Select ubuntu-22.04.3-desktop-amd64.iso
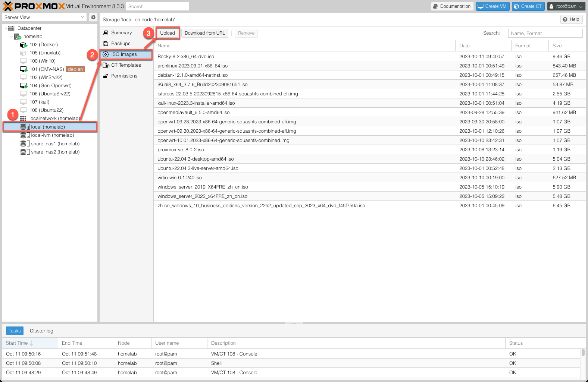Screen dimensions: 588x382 coord(369,159)
